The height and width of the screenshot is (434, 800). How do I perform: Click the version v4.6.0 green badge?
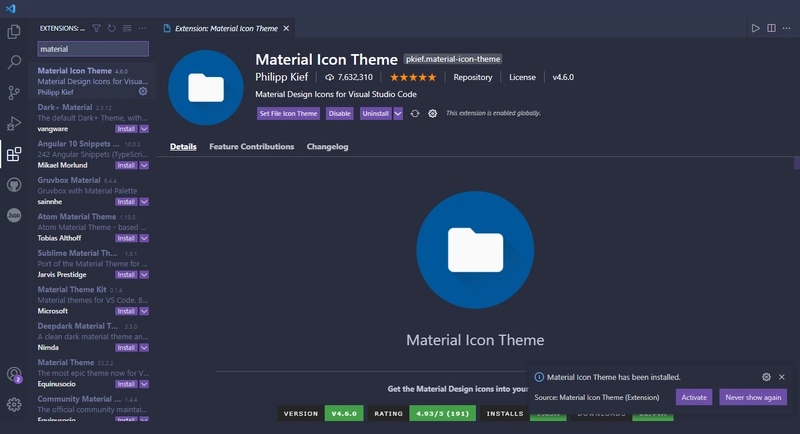pos(344,413)
